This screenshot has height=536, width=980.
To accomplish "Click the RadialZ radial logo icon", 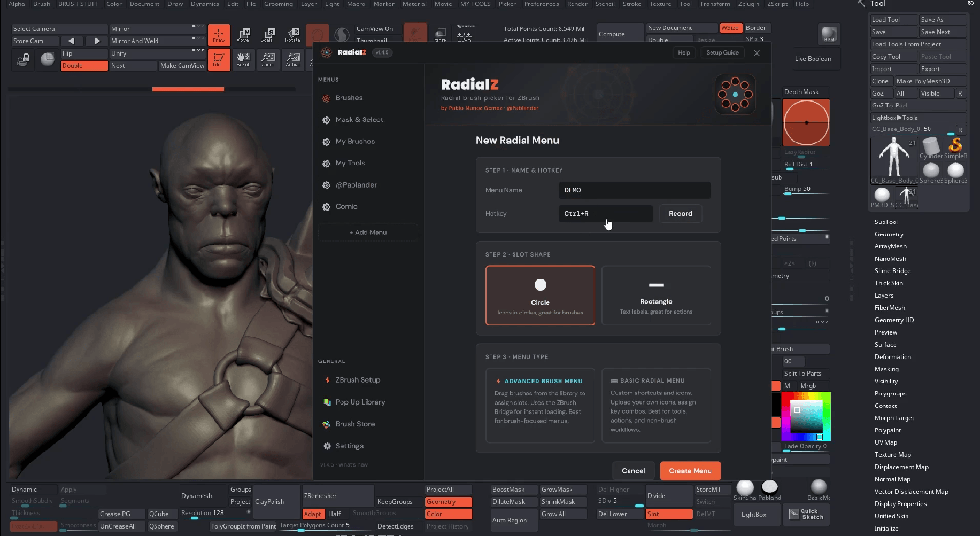I will [x=735, y=94].
